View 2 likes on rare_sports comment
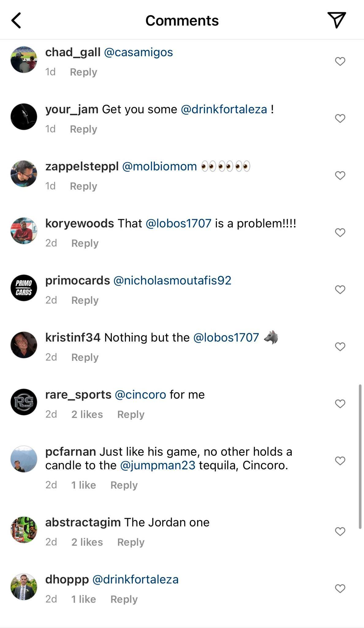 (87, 415)
